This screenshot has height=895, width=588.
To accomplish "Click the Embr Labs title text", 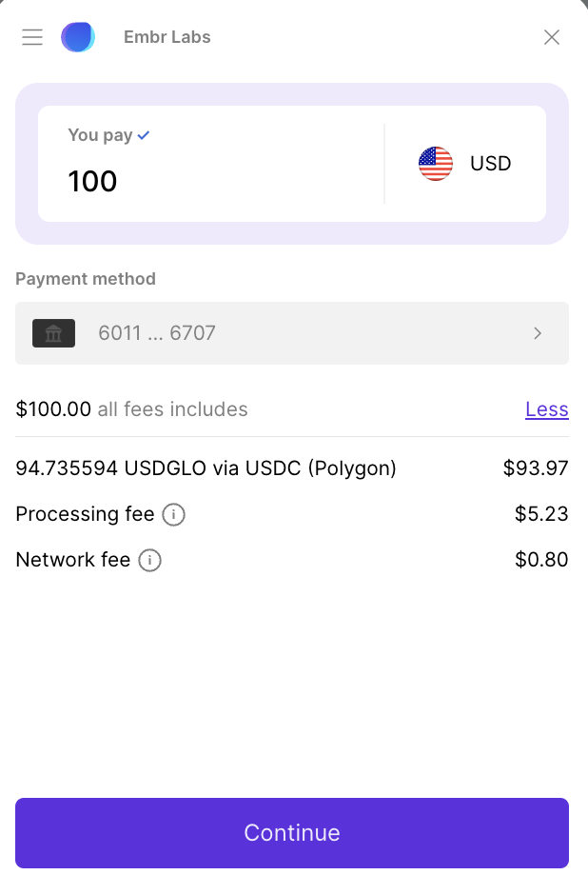I will pos(167,37).
